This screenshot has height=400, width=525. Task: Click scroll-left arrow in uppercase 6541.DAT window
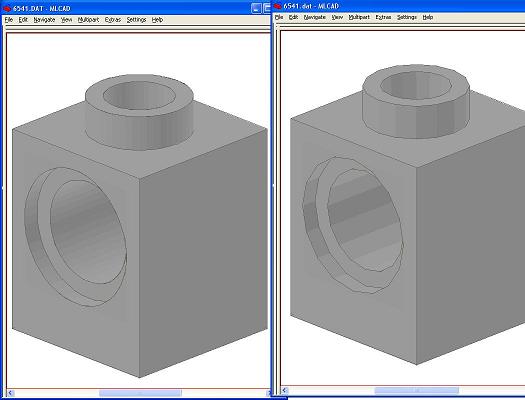(x=10, y=393)
